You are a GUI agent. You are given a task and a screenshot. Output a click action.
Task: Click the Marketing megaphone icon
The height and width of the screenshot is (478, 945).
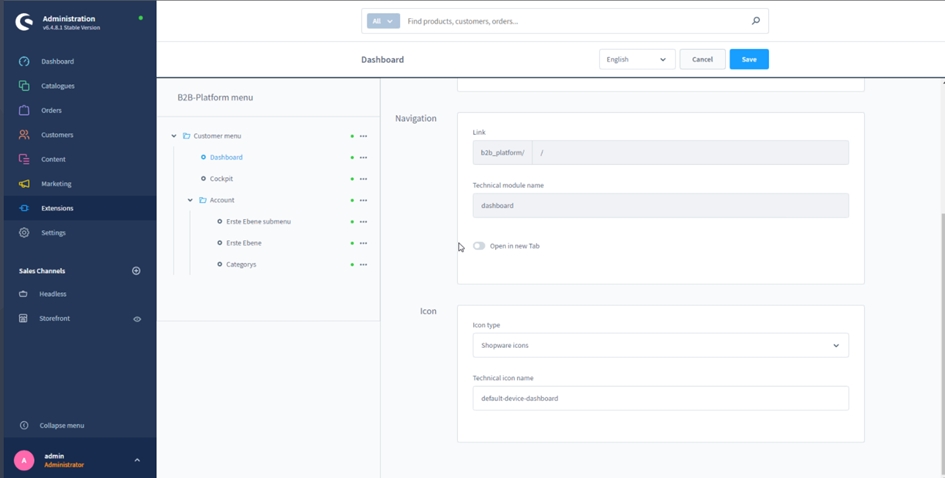click(x=24, y=184)
